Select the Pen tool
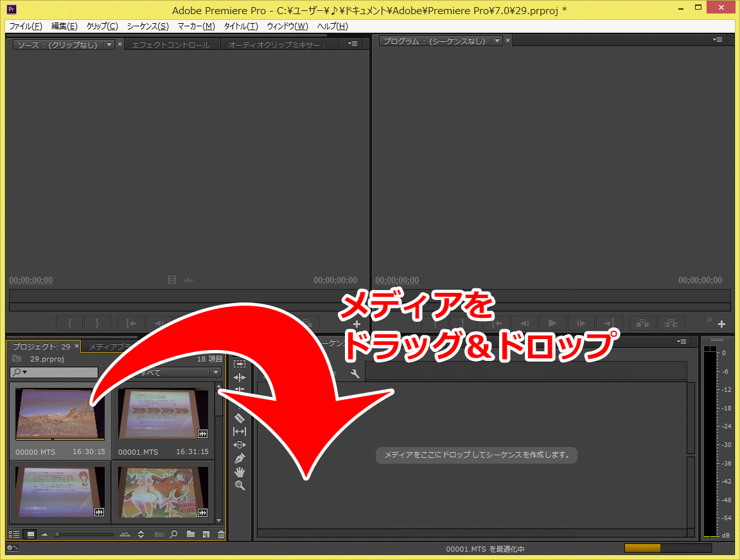The width and height of the screenshot is (740, 560). coord(240,459)
